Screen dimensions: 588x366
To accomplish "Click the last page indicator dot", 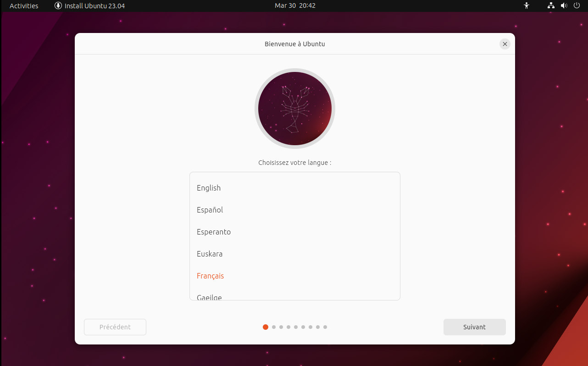I will (325, 327).
